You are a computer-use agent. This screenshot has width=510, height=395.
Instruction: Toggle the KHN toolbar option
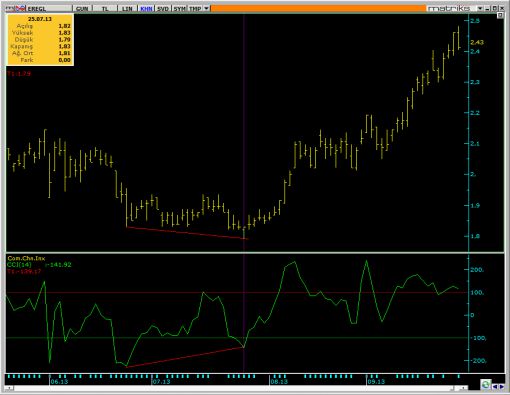tap(146, 9)
